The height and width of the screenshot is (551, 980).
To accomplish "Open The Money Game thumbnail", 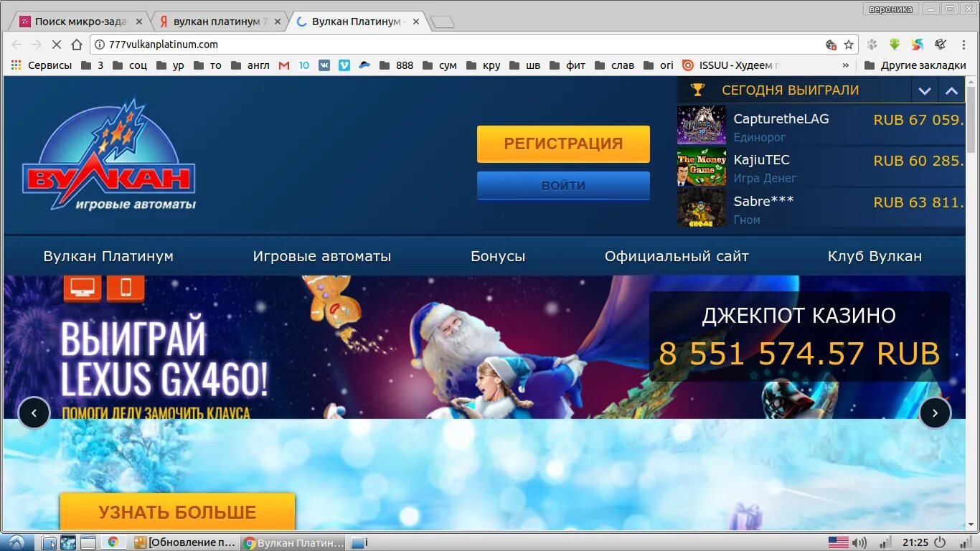I will [702, 166].
